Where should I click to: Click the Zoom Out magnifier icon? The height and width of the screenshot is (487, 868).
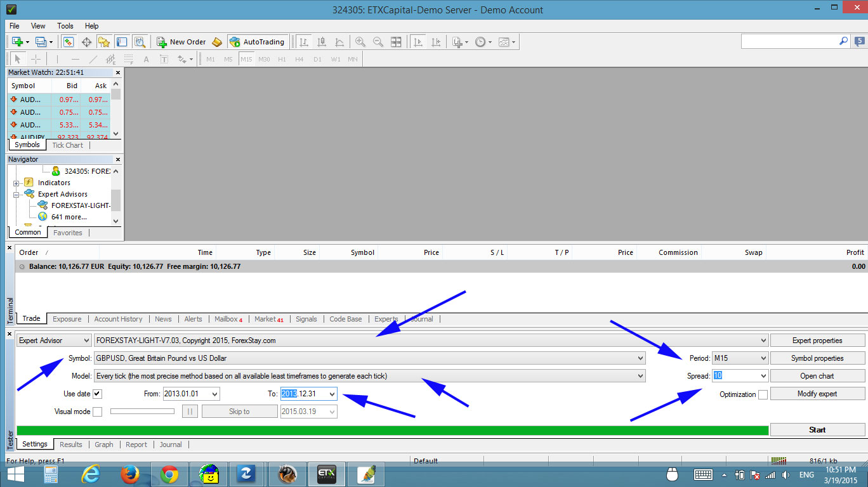click(378, 42)
